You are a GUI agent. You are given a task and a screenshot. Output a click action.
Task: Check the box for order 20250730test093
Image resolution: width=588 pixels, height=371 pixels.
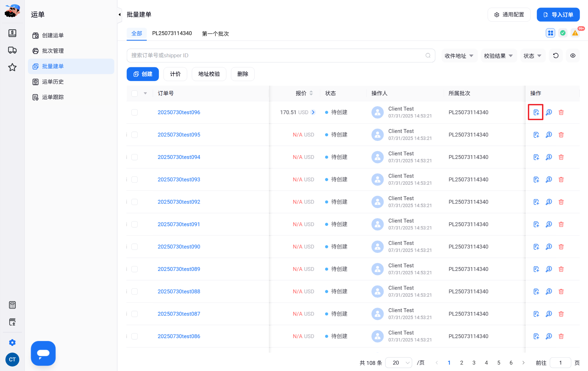click(x=135, y=180)
